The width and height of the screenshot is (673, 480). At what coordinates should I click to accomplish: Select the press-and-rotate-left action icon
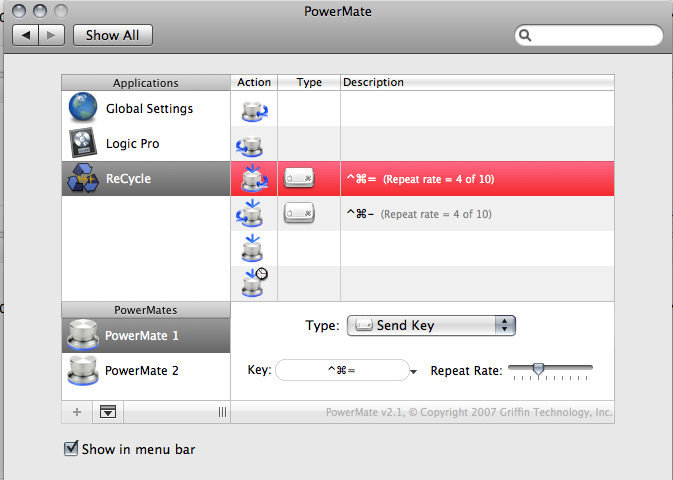coord(249,213)
